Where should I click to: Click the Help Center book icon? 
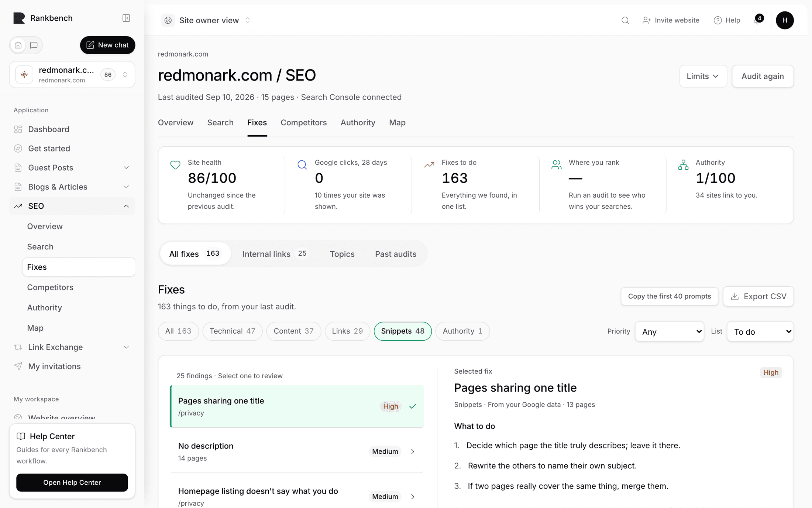(21, 436)
